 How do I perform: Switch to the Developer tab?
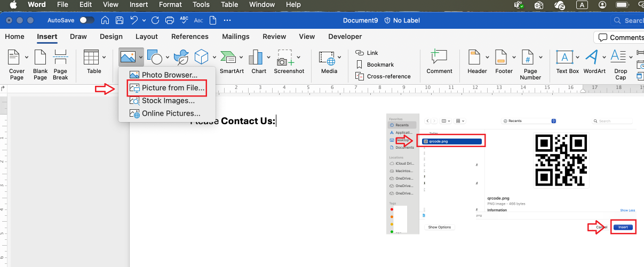click(345, 37)
